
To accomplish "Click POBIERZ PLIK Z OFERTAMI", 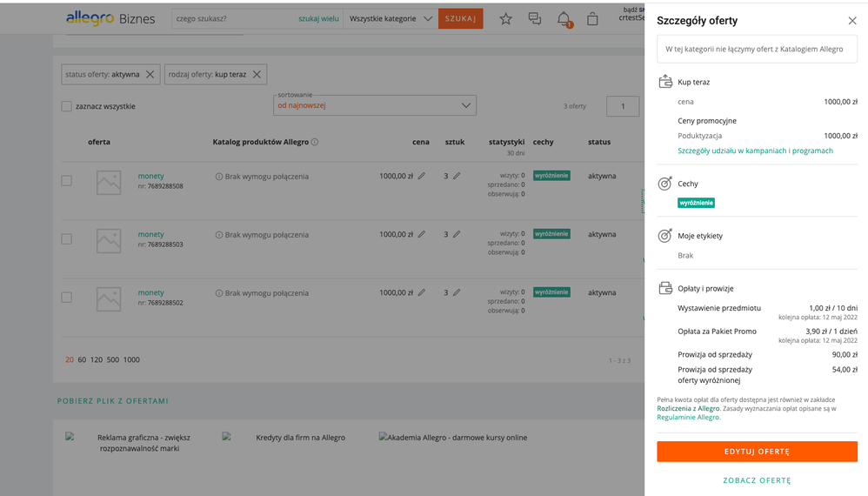I will tap(113, 401).
